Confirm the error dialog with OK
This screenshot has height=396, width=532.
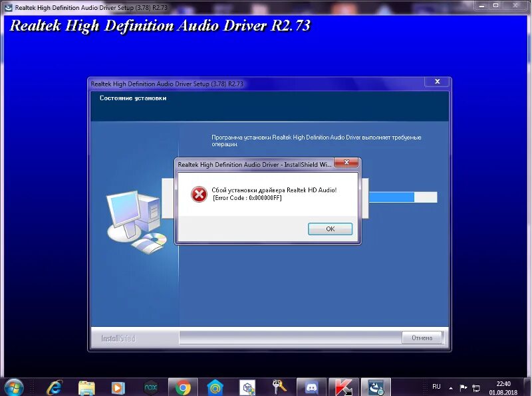[x=330, y=229]
